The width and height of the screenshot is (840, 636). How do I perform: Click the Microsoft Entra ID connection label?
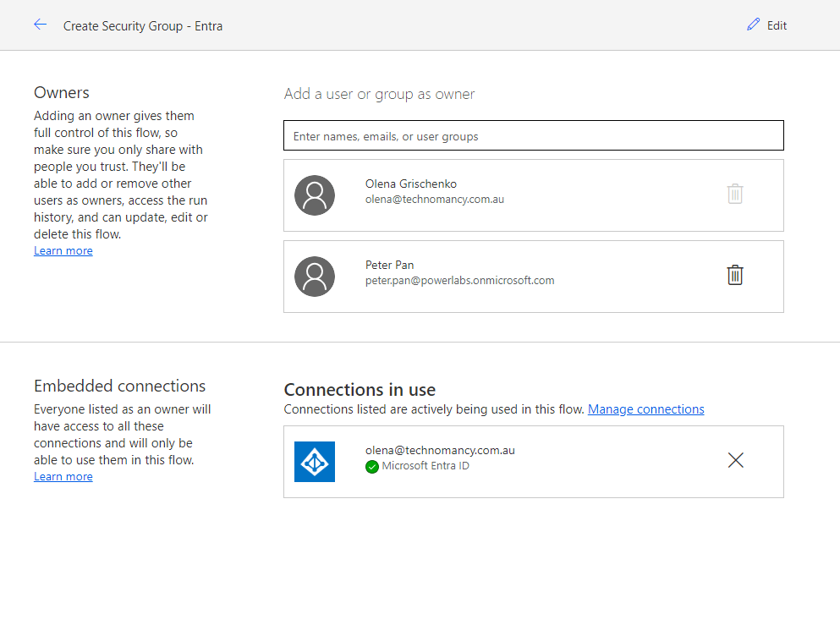pyautogui.click(x=425, y=466)
